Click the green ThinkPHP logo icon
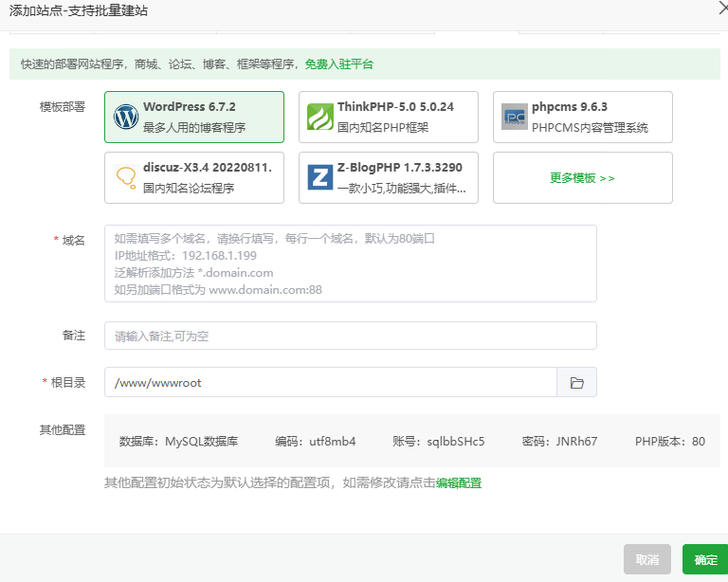The width and height of the screenshot is (728, 582). [320, 117]
